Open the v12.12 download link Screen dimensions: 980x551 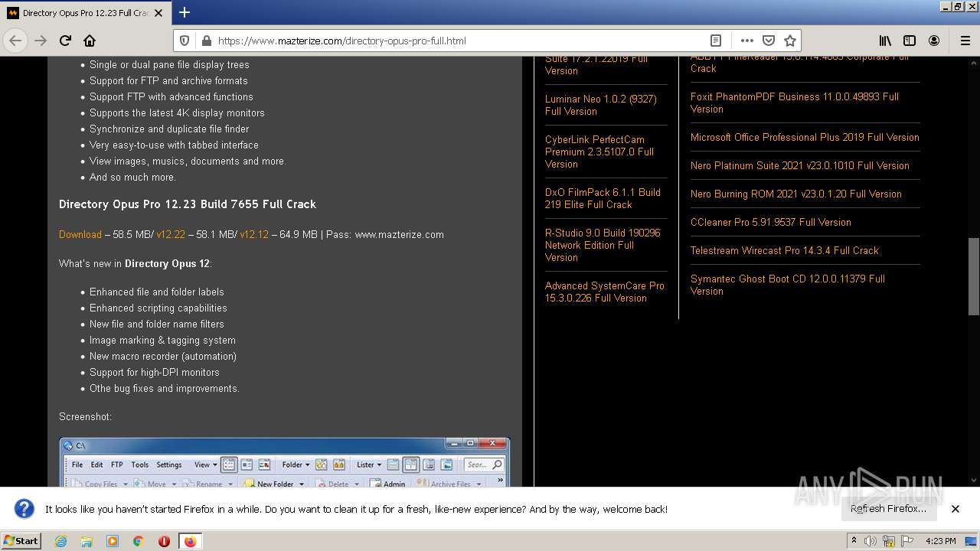click(254, 235)
